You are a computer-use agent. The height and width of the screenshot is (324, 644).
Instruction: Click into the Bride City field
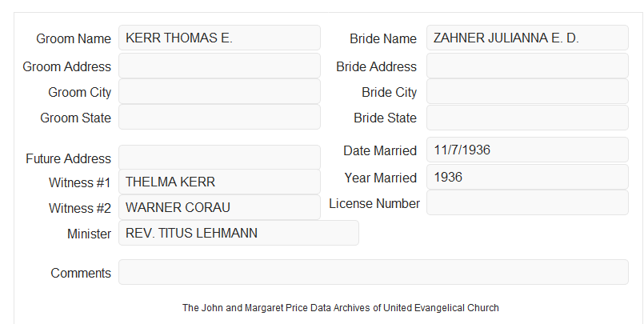click(527, 91)
